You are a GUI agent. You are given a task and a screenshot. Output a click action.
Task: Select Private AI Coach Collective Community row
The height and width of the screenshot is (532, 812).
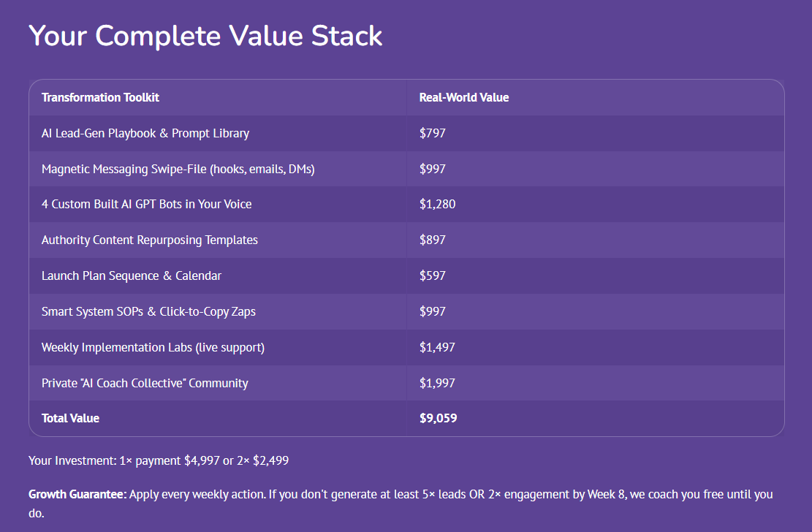pos(145,383)
